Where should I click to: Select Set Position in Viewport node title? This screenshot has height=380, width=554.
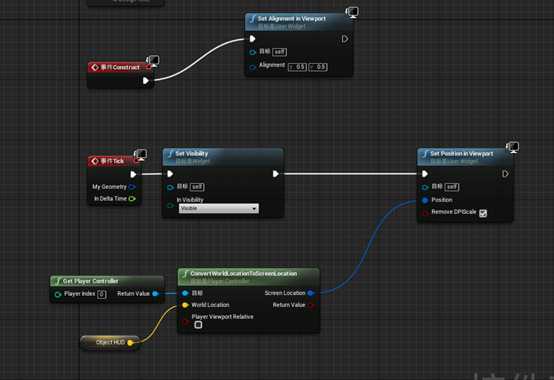pos(461,154)
